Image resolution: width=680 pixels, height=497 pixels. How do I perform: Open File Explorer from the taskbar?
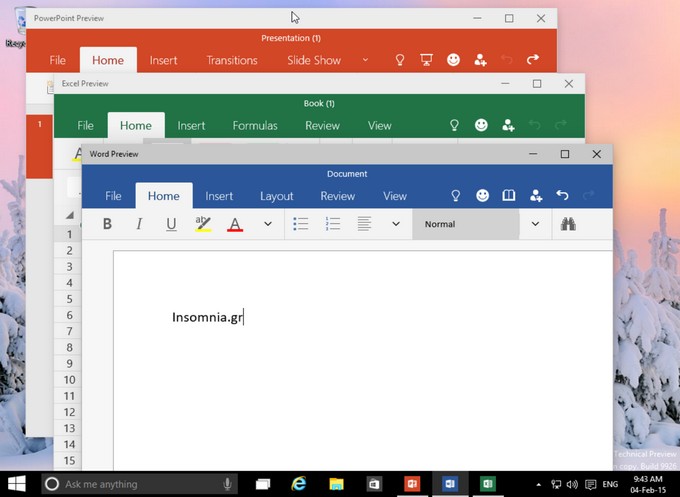click(337, 484)
